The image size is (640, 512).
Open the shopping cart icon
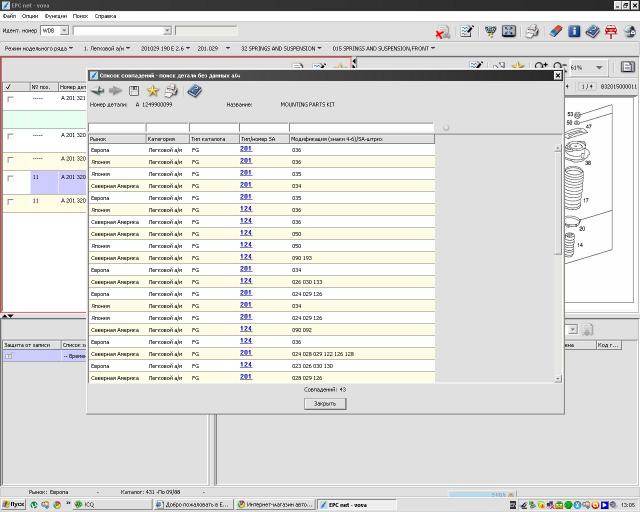[490, 31]
